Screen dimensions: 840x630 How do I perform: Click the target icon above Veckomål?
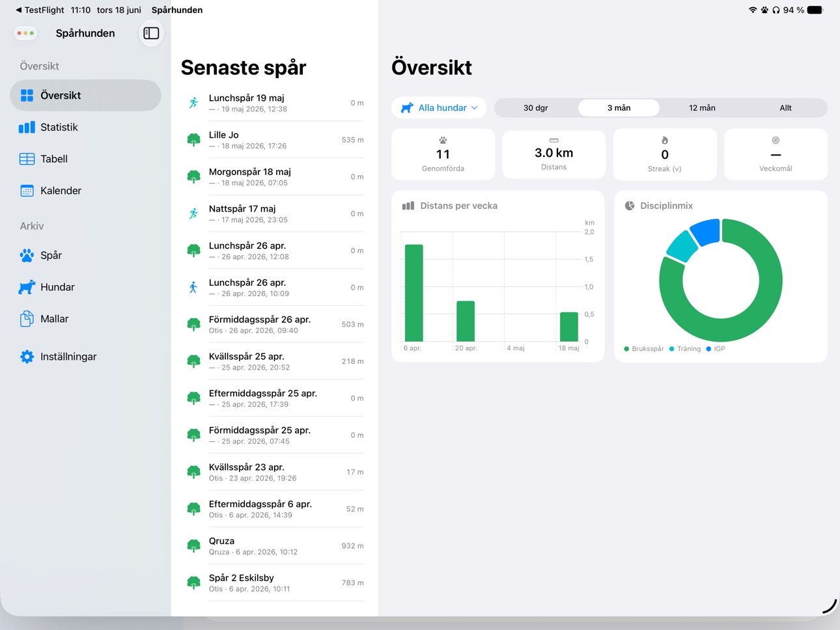(x=776, y=141)
